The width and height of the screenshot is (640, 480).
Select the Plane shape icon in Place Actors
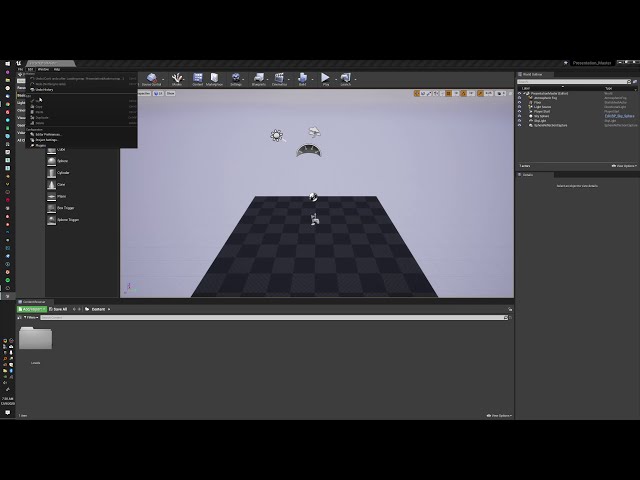click(x=51, y=197)
